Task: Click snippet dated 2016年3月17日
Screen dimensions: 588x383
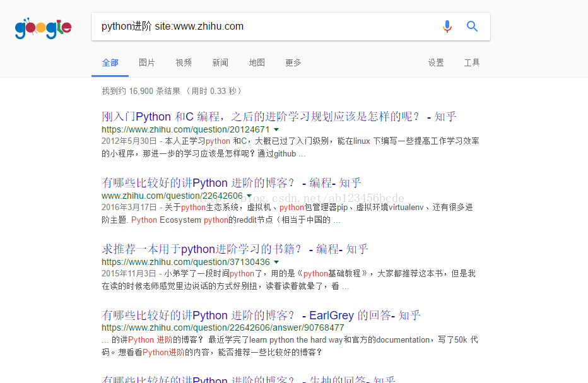Action: [x=287, y=213]
